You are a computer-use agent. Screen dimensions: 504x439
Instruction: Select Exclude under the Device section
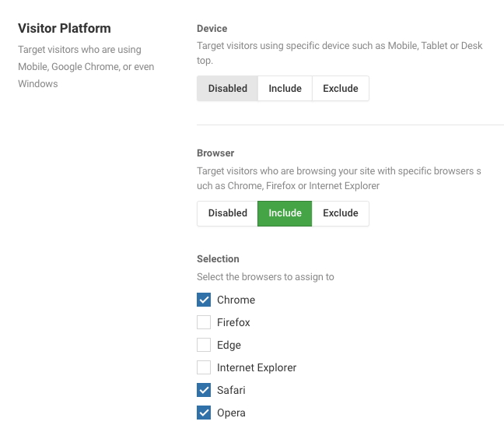point(341,89)
